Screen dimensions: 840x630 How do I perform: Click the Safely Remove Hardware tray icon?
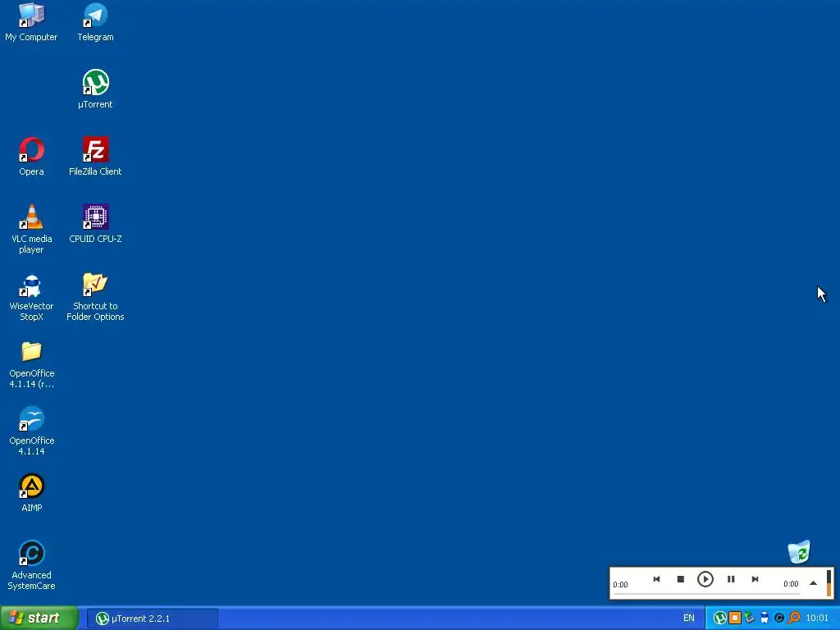click(x=750, y=619)
